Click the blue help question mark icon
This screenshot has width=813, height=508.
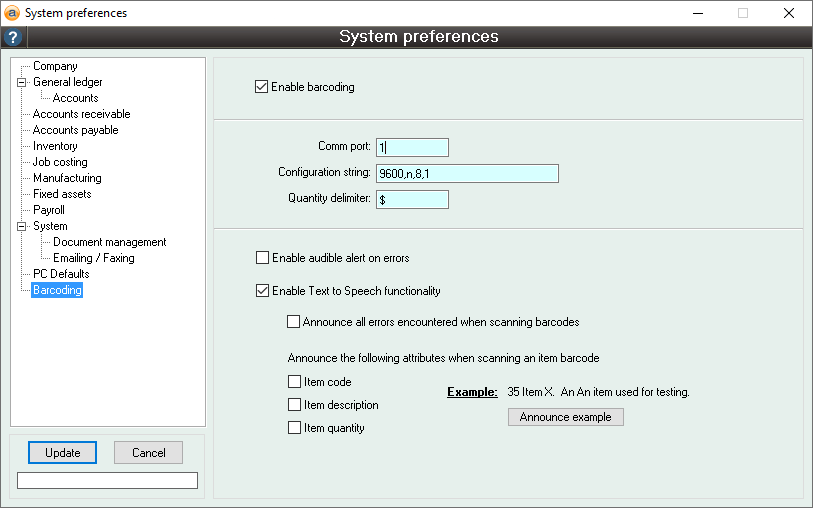[12, 38]
